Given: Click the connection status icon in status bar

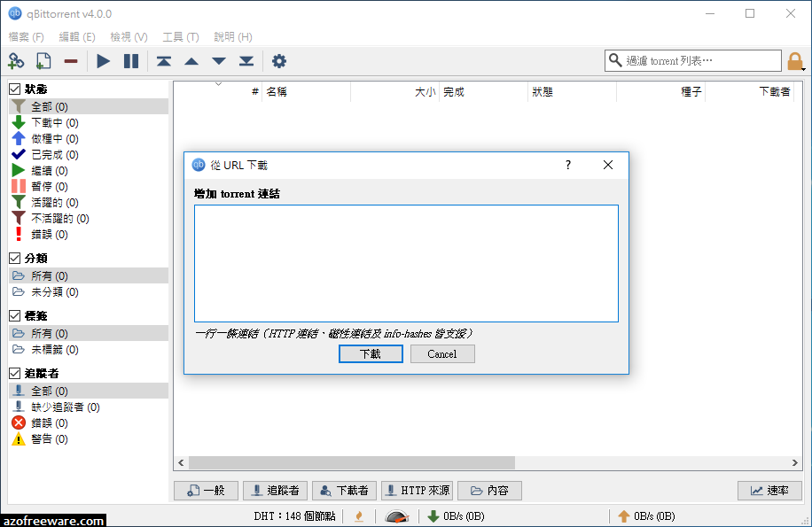Looking at the screenshot, I should coord(396,515).
